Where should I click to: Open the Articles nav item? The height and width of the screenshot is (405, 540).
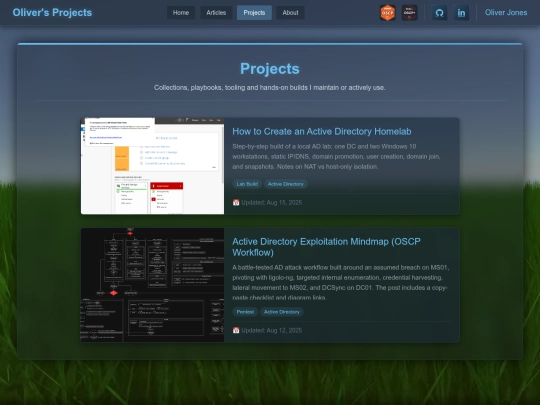click(x=216, y=13)
